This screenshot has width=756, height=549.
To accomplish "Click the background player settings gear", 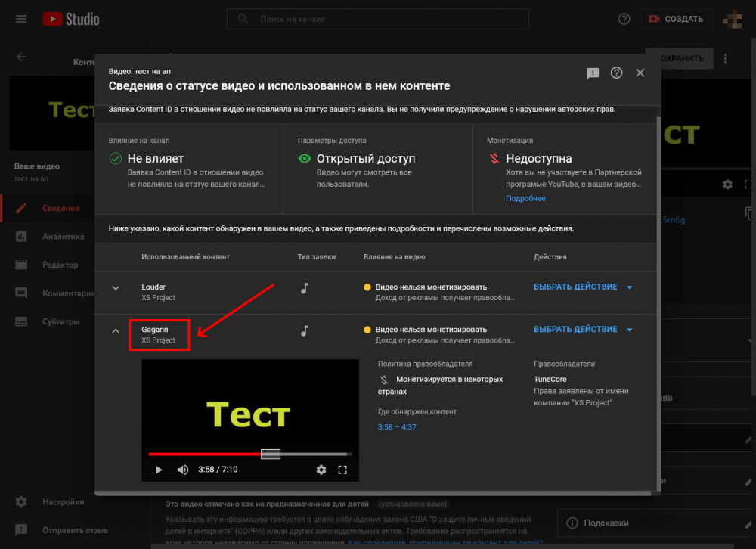I will pyautogui.click(x=727, y=185).
